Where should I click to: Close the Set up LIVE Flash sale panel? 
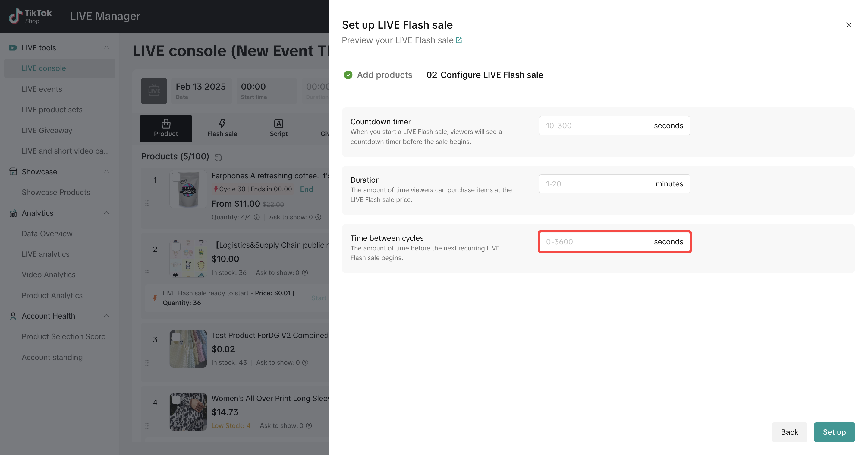[x=848, y=25]
